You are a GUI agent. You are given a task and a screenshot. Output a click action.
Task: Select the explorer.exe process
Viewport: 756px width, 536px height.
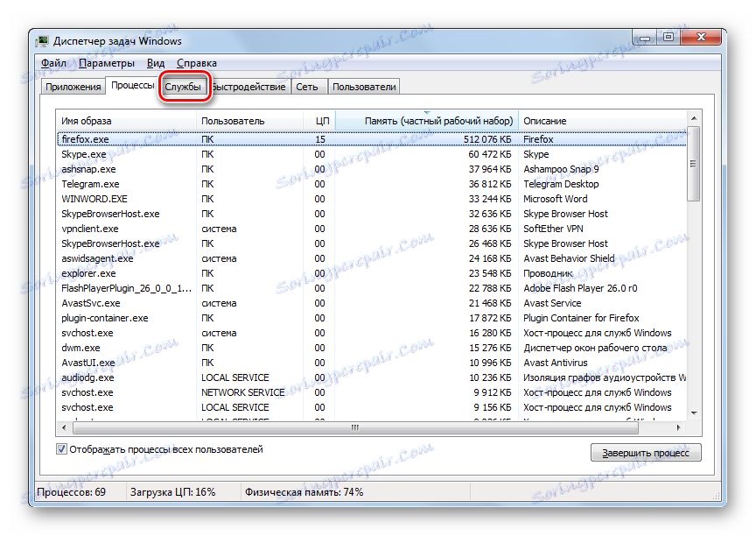pyautogui.click(x=371, y=273)
